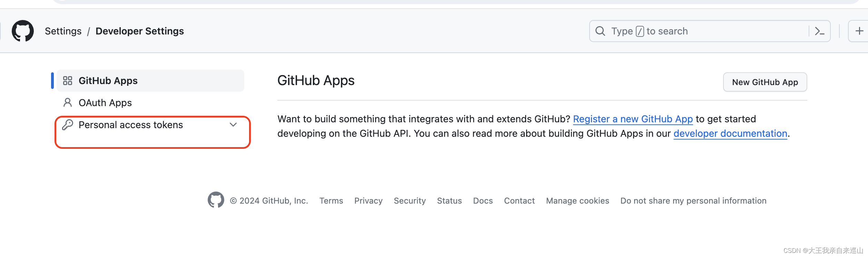Click the footer GitHub logo
Image resolution: width=868 pixels, height=257 pixels.
[x=216, y=200]
